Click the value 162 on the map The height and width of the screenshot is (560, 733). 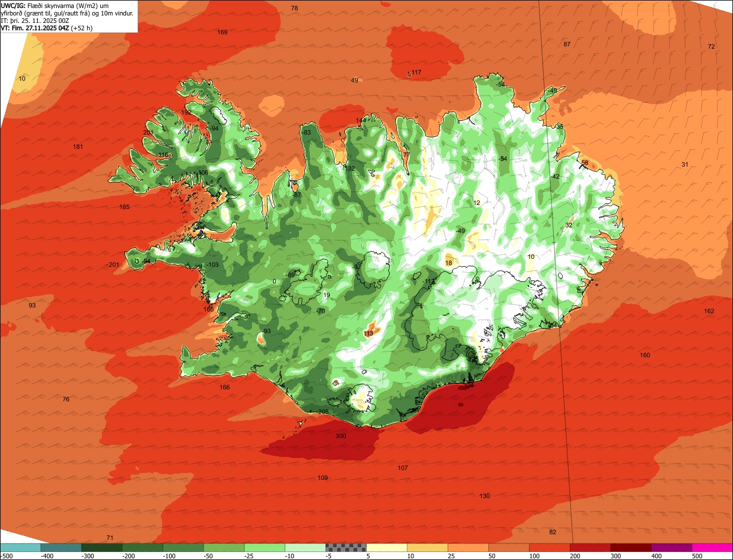pos(709,311)
